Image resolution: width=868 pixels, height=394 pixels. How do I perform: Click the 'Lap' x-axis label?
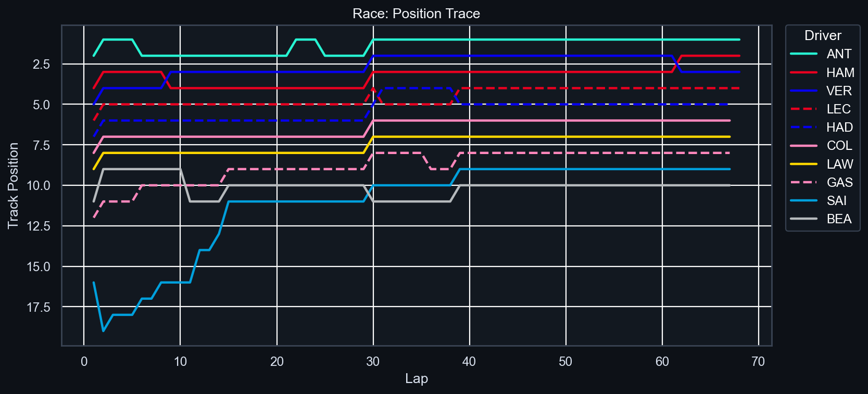417,378
